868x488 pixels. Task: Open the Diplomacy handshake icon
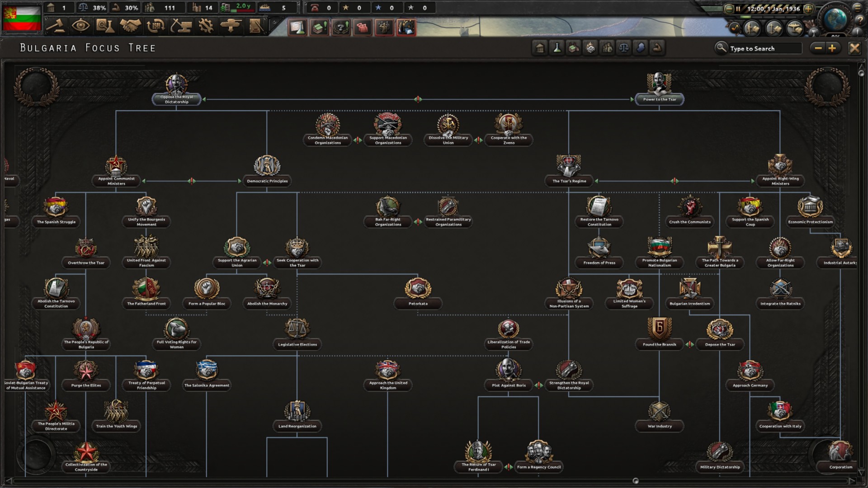130,26
